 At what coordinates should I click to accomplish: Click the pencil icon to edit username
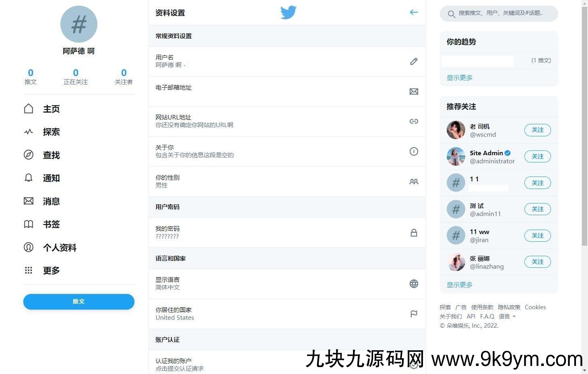[414, 62]
